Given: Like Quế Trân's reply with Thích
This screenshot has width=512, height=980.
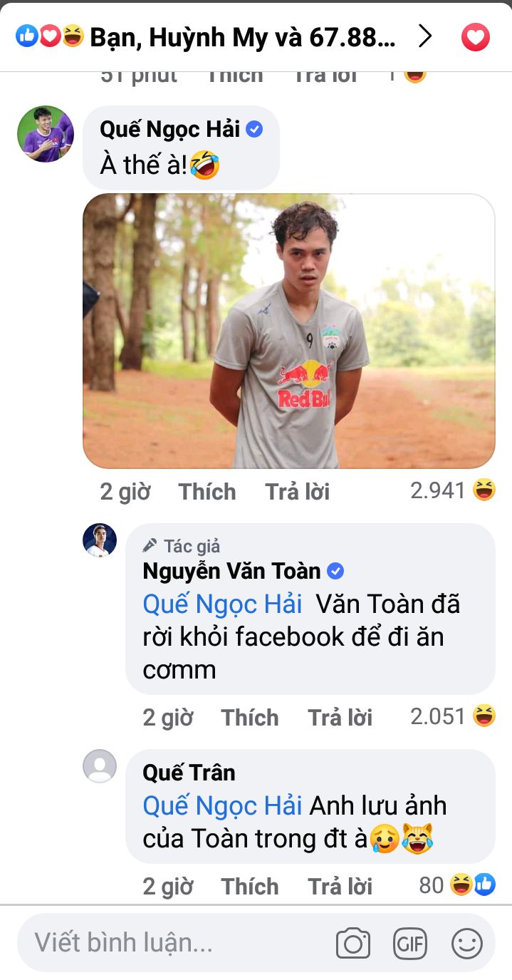Looking at the screenshot, I should [250, 887].
